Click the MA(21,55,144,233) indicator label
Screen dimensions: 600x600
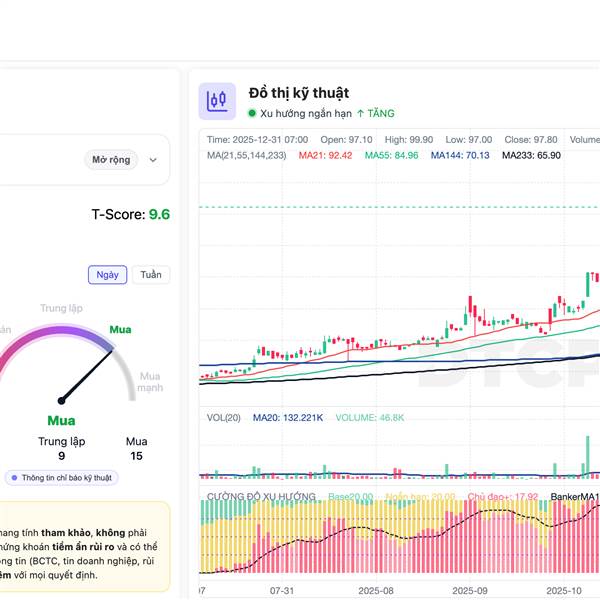pyautogui.click(x=246, y=155)
